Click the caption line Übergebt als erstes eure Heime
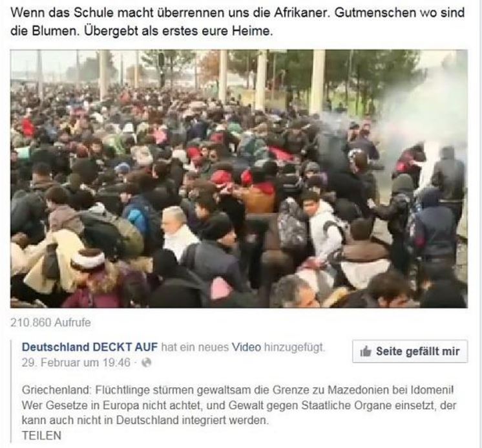Screen dimensions: 482x448 coord(178,31)
